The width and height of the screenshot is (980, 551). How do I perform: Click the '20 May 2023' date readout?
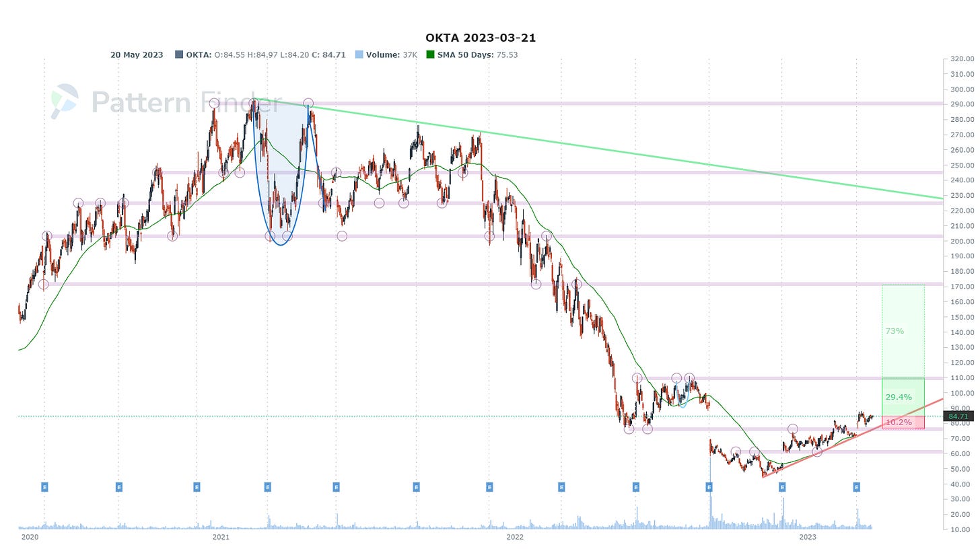click(137, 55)
